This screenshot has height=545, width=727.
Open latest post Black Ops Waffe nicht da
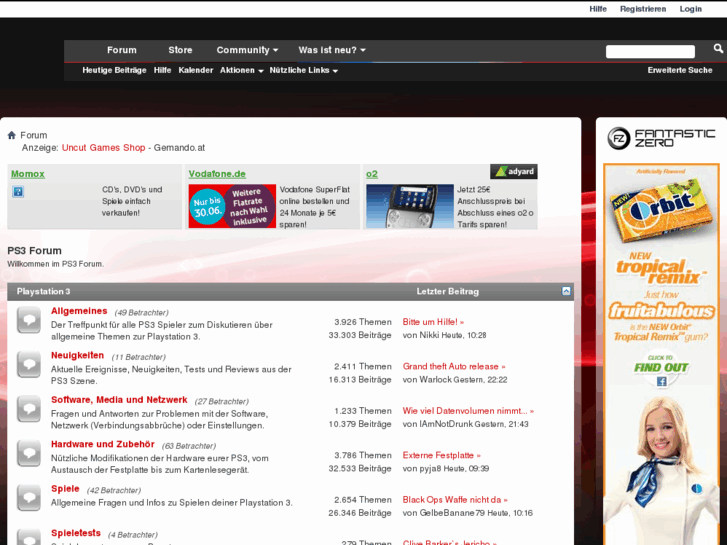(455, 500)
